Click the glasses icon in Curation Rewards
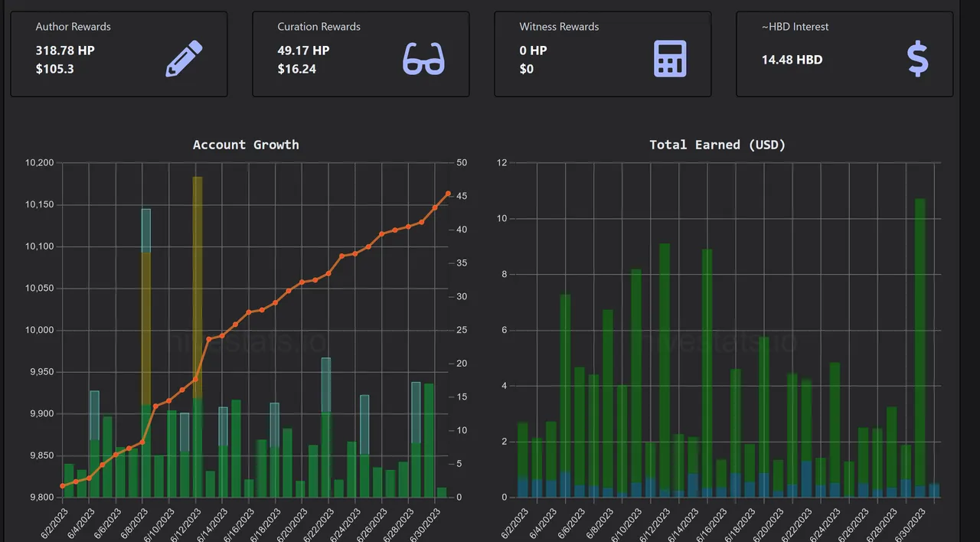Image resolution: width=980 pixels, height=542 pixels. click(x=423, y=59)
